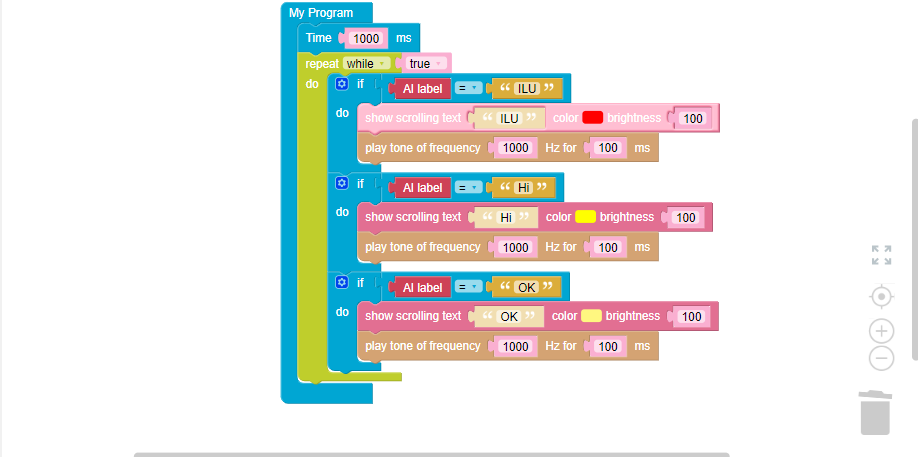Image resolution: width=918 pixels, height=457 pixels.
Task: Pick the pale yellow swatch for OK text
Action: click(x=591, y=316)
